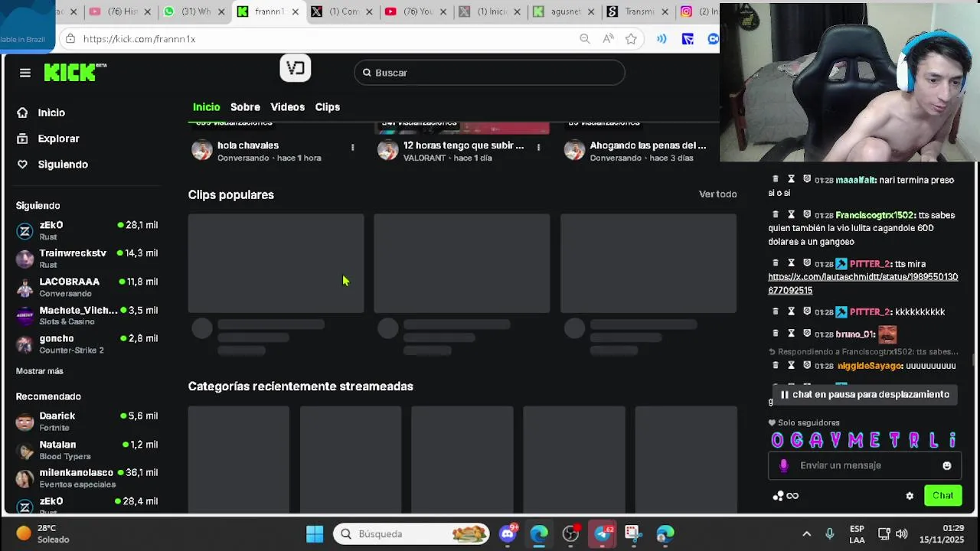Open the Kick hamburger menu
This screenshot has width=980, height=551.
pos(25,73)
